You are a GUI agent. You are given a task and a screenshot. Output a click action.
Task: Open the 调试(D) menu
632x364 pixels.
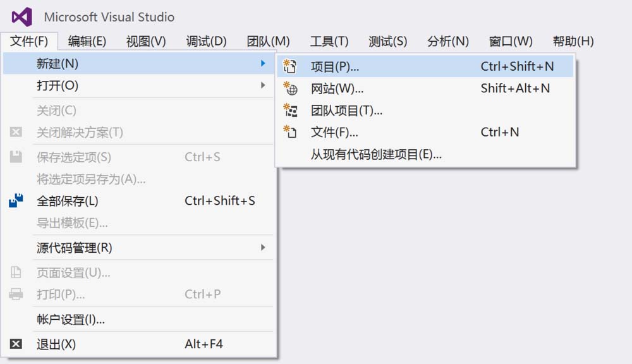point(206,42)
